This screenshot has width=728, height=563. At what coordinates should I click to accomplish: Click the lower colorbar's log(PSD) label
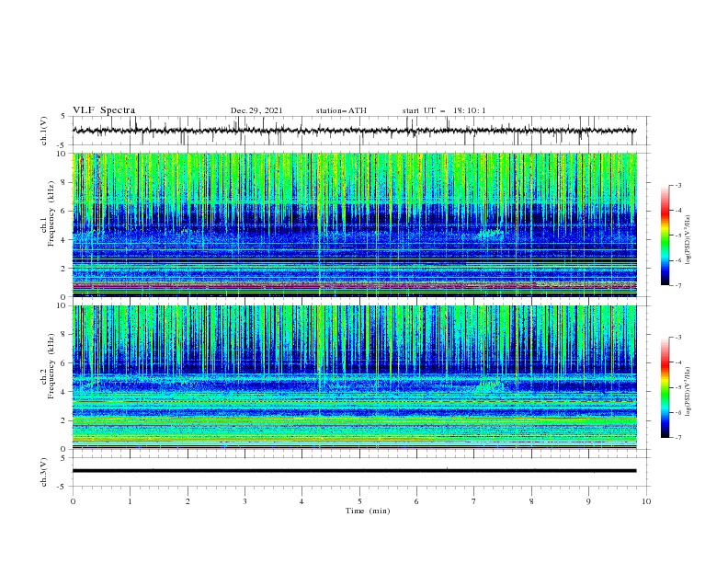(x=688, y=391)
